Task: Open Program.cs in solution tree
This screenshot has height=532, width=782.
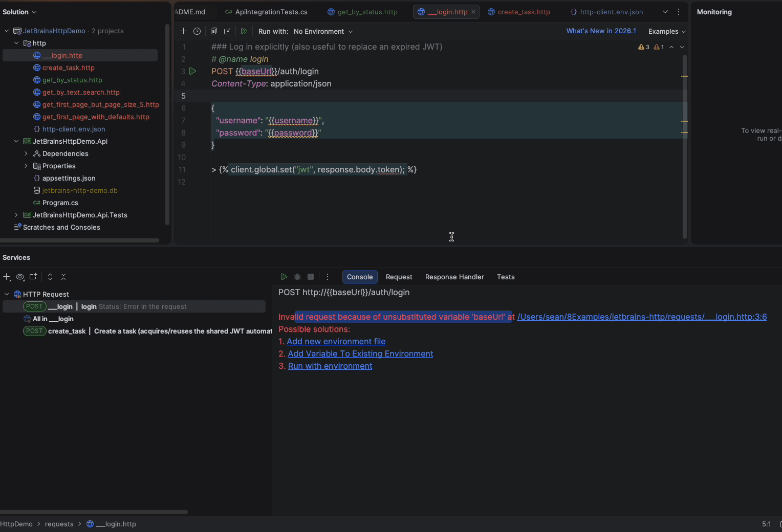Action: tap(60, 203)
